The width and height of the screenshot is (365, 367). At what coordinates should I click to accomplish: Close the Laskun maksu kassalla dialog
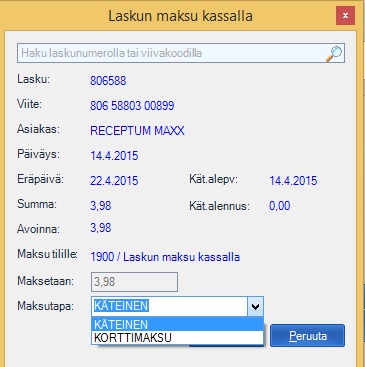[x=345, y=16]
